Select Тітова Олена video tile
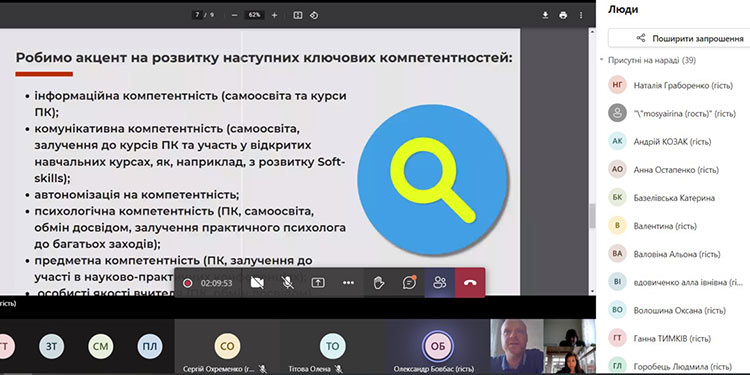The image size is (750, 375). [332, 347]
